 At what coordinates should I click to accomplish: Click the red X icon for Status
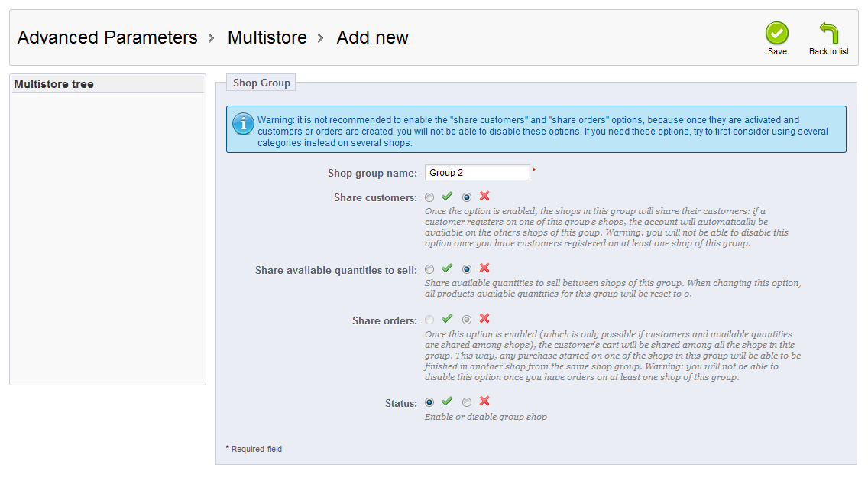click(x=484, y=401)
